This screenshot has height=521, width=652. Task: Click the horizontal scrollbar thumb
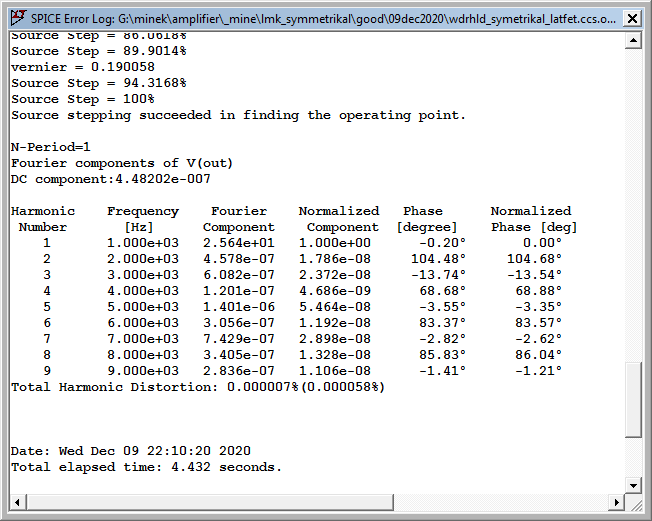[x=210, y=502]
